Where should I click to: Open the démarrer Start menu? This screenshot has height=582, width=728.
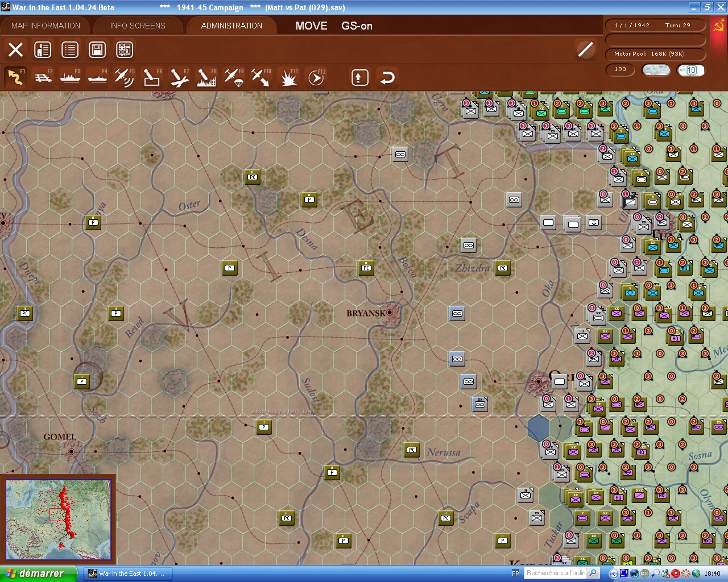38,573
